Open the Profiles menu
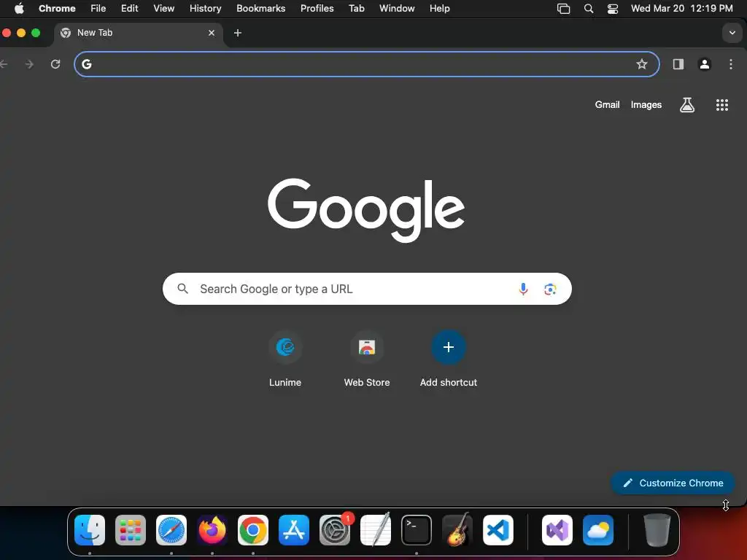747x560 pixels. [317, 8]
